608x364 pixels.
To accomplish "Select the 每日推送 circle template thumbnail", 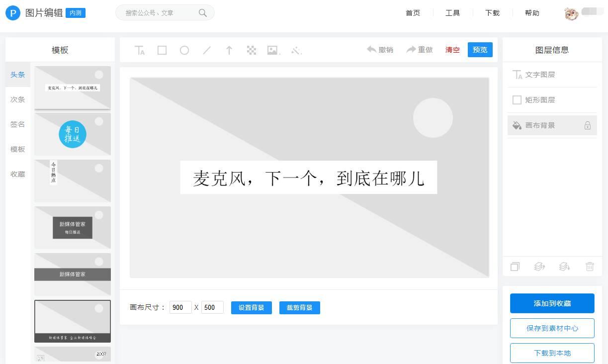I will click(73, 134).
